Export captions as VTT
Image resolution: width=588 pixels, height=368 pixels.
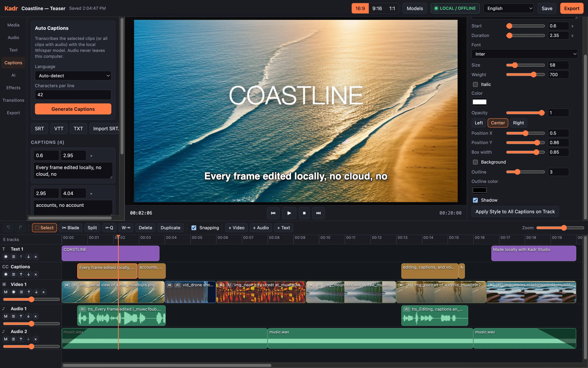click(x=59, y=128)
